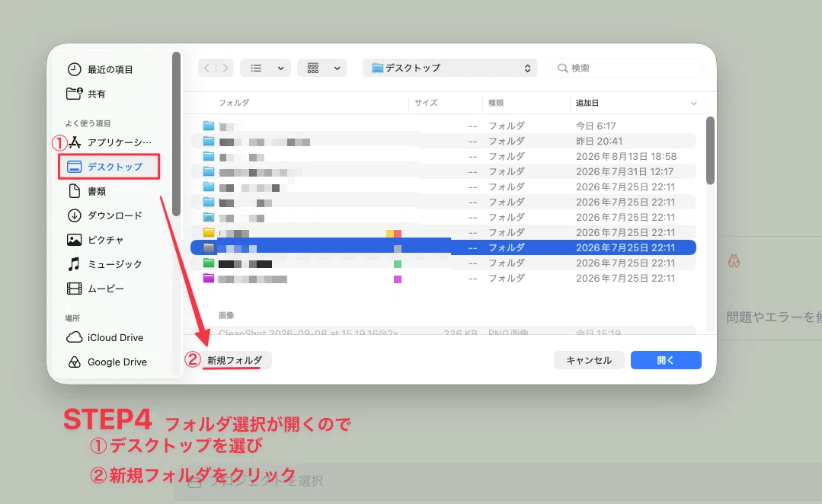The height and width of the screenshot is (504, 822).
Task: Click the green tag swatch
Action: [x=398, y=264]
